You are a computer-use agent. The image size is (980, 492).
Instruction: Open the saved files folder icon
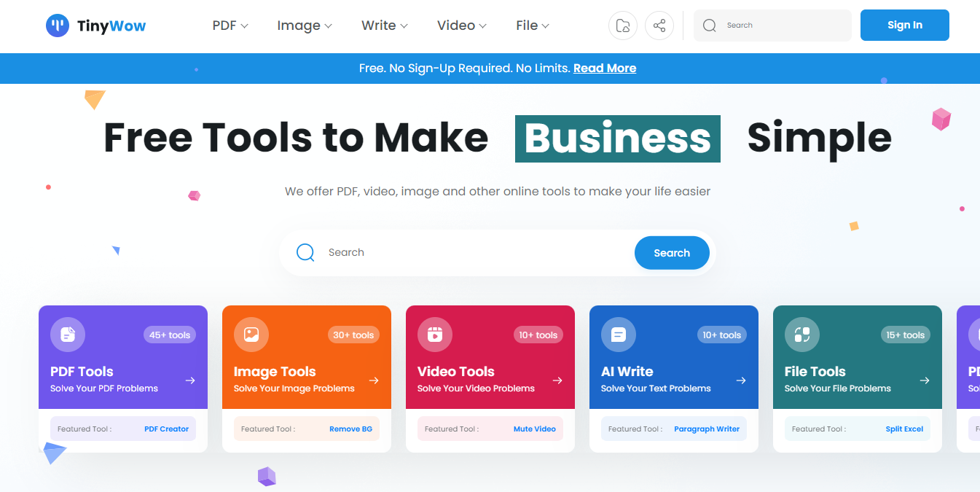tap(623, 26)
